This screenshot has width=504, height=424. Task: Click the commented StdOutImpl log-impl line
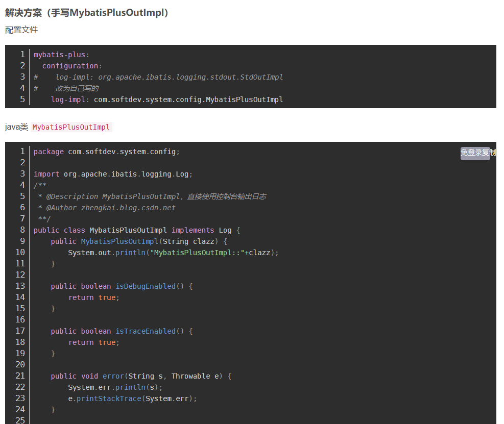point(169,77)
